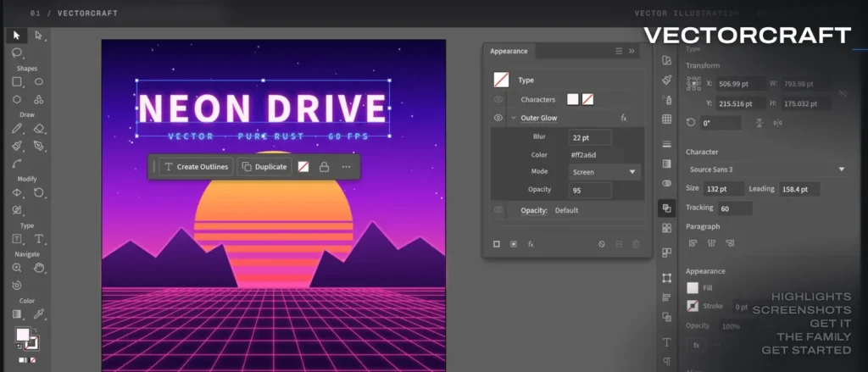The height and width of the screenshot is (372, 868).
Task: Select the Ellipse shape tool
Action: pos(39,82)
